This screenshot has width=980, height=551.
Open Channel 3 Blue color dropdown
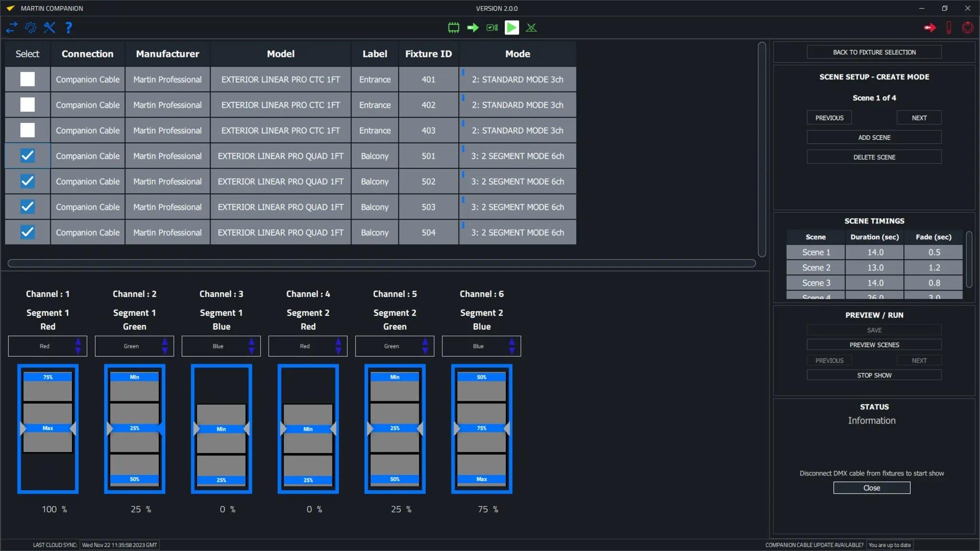(221, 346)
